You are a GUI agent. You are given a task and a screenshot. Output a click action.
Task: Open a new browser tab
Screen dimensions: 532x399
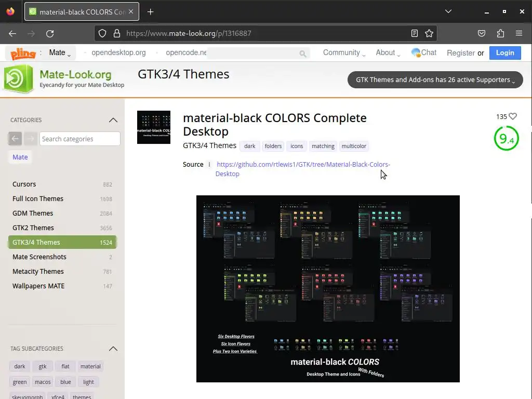coord(150,12)
